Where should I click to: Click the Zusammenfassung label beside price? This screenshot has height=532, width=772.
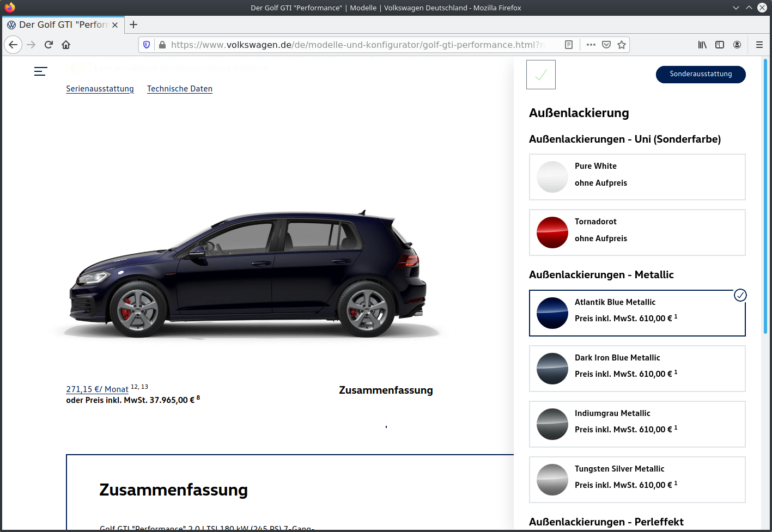click(x=386, y=390)
